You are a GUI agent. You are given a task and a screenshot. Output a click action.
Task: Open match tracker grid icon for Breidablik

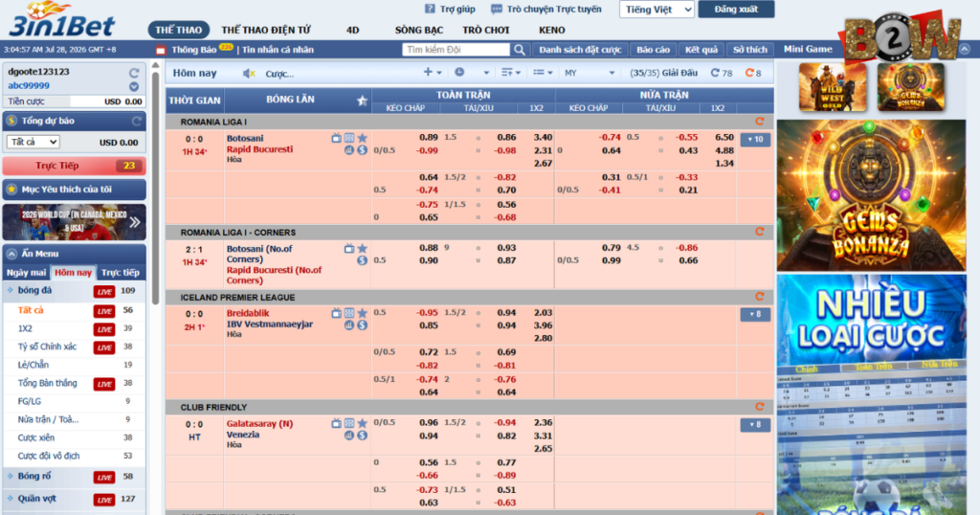[x=349, y=313]
